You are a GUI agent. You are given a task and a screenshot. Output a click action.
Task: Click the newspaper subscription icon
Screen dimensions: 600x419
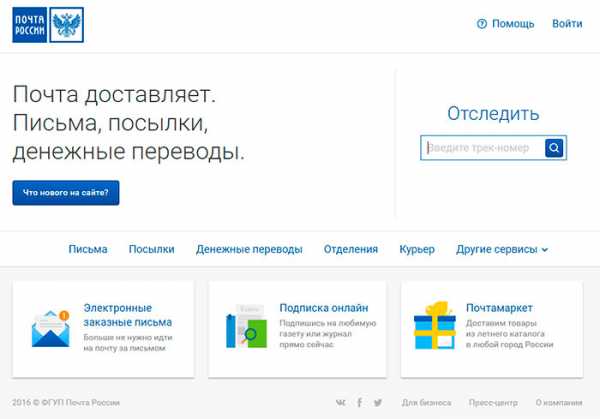[x=246, y=326]
